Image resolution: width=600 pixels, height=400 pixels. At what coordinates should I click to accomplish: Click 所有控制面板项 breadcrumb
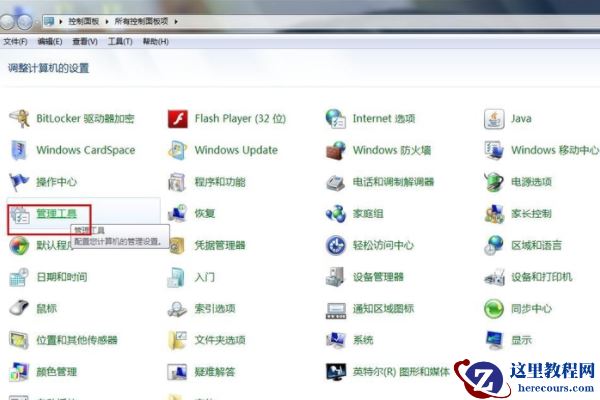click(141, 21)
